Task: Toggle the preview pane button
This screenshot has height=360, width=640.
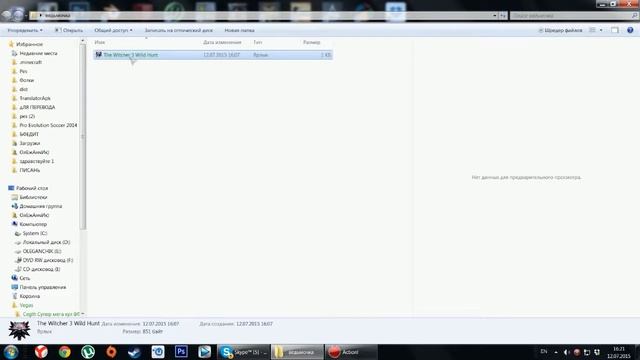Action: pyautogui.click(x=615, y=30)
